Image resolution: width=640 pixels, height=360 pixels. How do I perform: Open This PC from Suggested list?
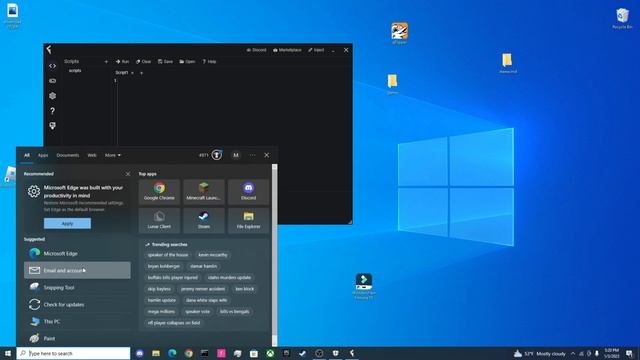77,322
